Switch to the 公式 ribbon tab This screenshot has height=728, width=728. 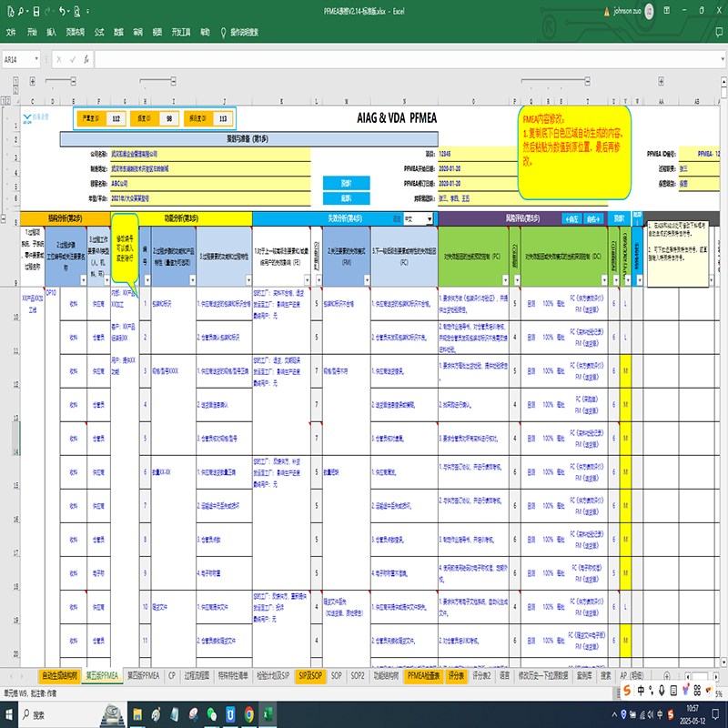point(99,32)
